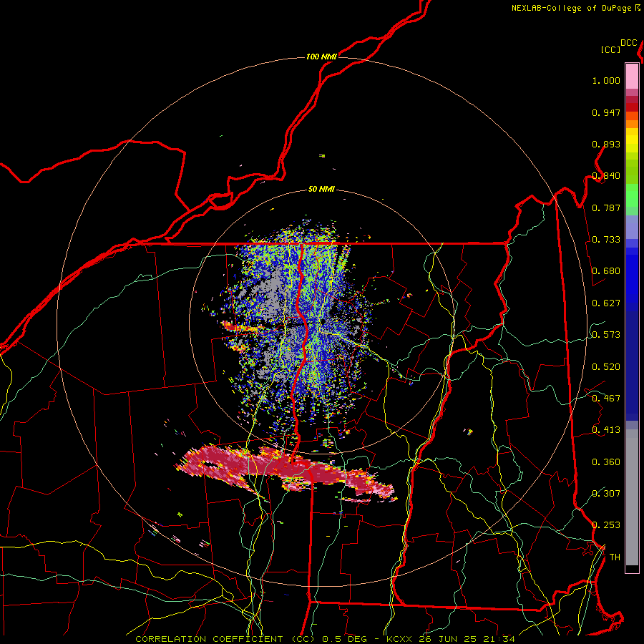Click the 0.680 value on the color scale
Viewport: 644px width, 644px height.
point(606,271)
